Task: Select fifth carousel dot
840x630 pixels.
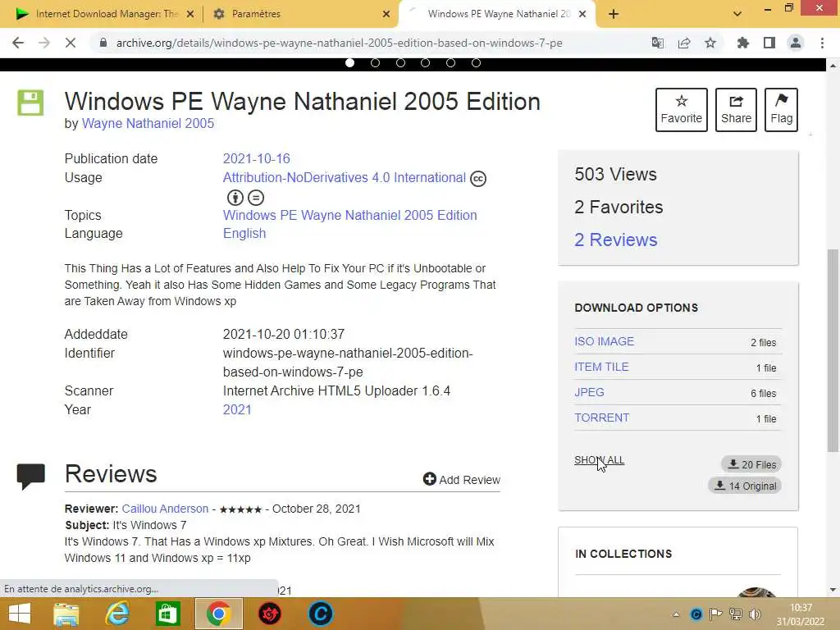Action: click(x=450, y=62)
